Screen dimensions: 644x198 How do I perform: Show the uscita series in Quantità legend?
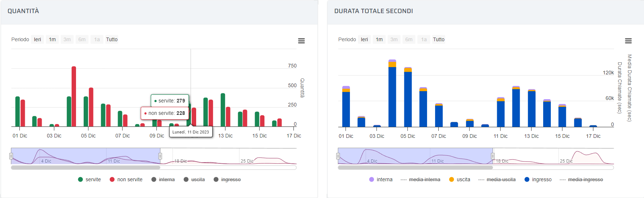coord(194,179)
